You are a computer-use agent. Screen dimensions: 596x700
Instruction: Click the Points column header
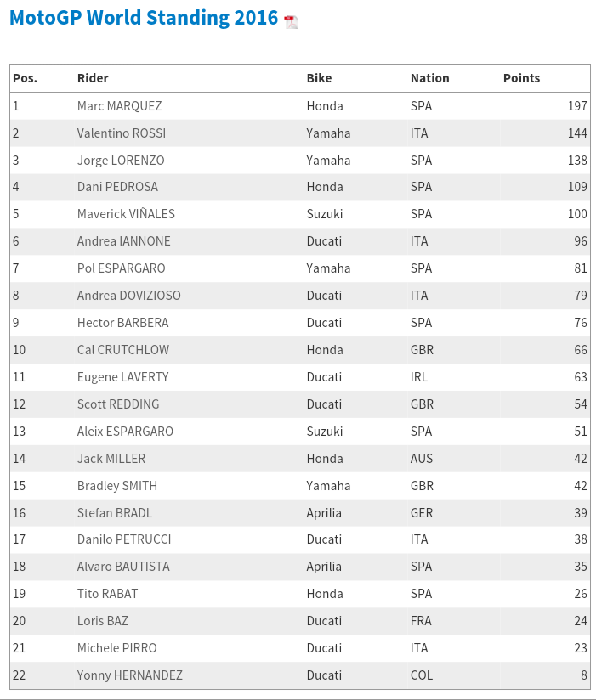point(521,78)
